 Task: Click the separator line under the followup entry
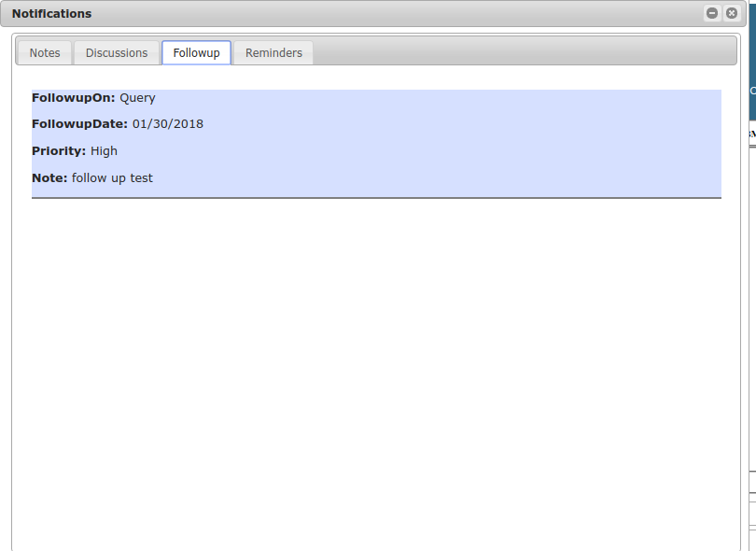coord(373,198)
